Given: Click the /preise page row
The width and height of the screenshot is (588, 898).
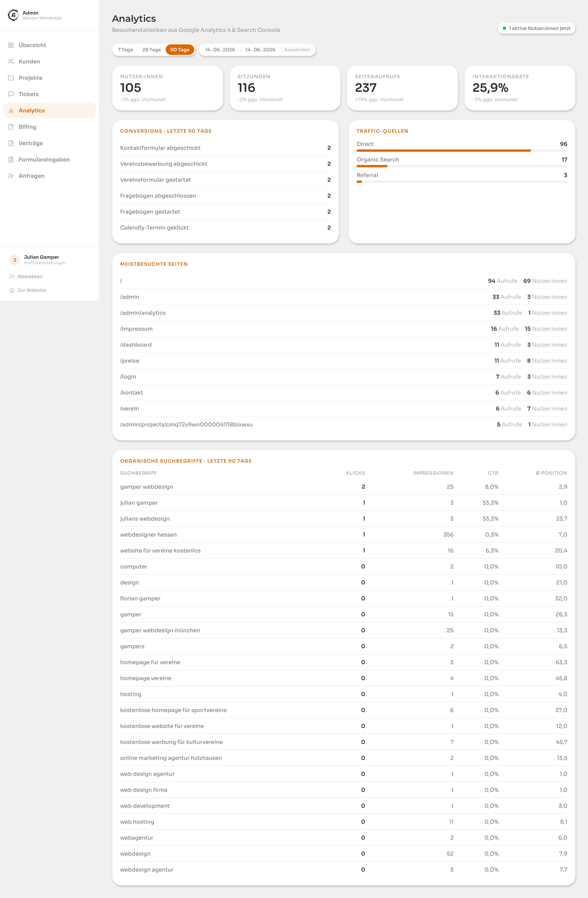Looking at the screenshot, I should [x=344, y=361].
